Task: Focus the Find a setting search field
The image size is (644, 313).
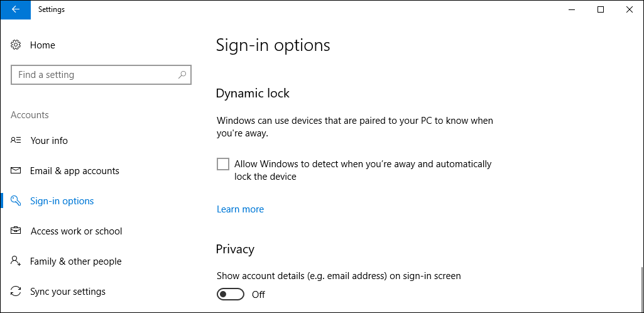Action: coord(94,75)
